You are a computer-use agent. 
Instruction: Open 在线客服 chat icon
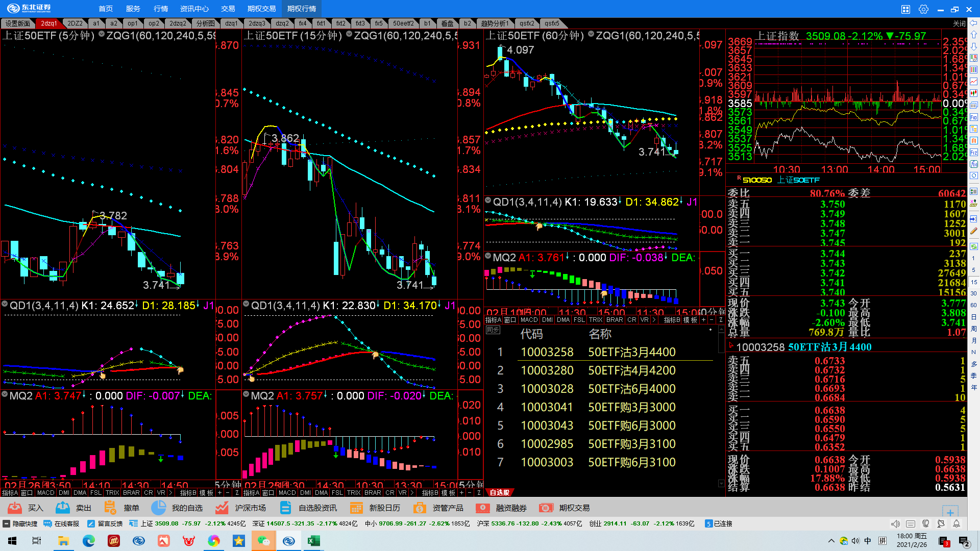click(48, 523)
